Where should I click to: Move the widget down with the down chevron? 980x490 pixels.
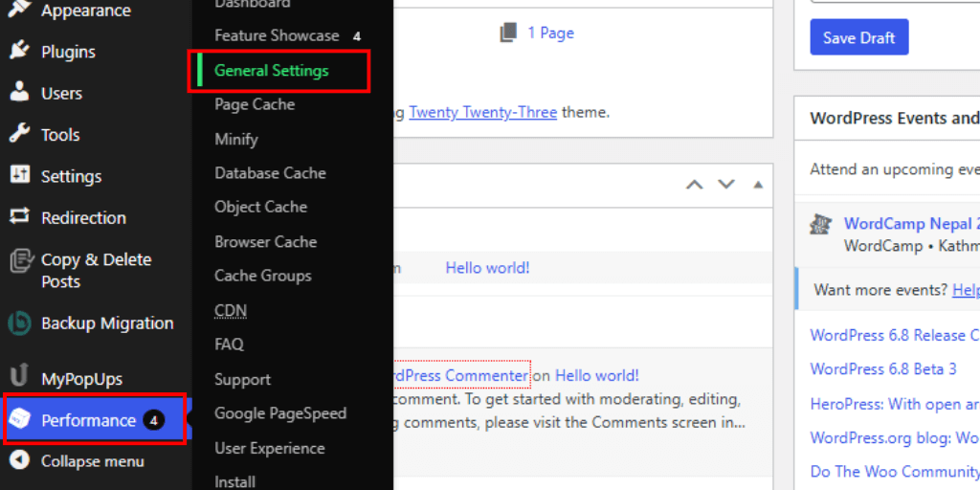tap(725, 185)
